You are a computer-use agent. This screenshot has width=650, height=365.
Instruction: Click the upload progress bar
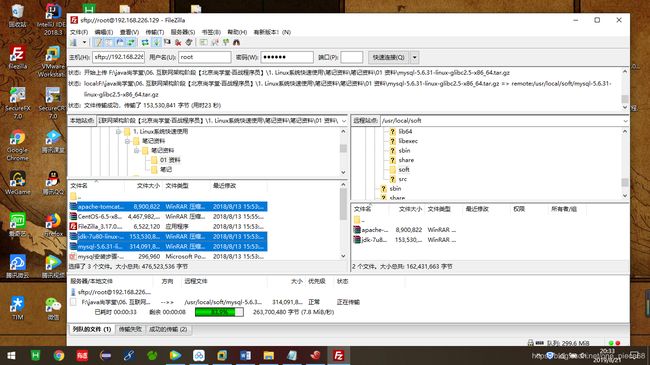pos(219,312)
